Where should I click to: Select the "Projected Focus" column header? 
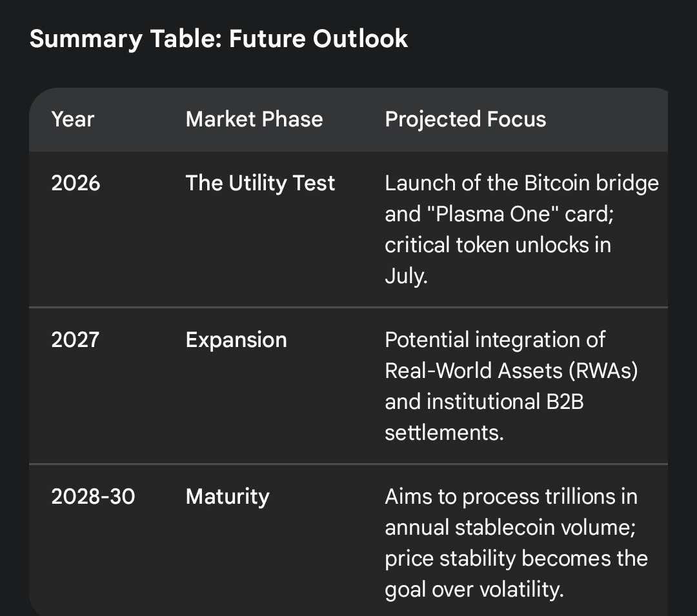pos(465,119)
